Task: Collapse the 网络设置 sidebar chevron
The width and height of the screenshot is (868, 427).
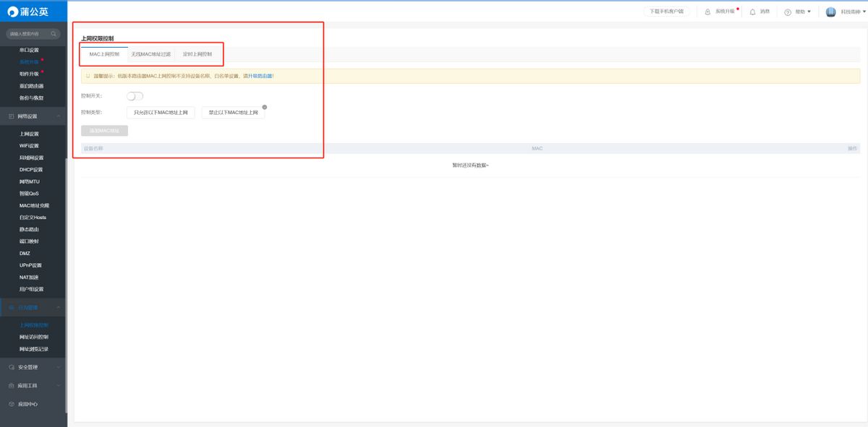Action: point(58,116)
